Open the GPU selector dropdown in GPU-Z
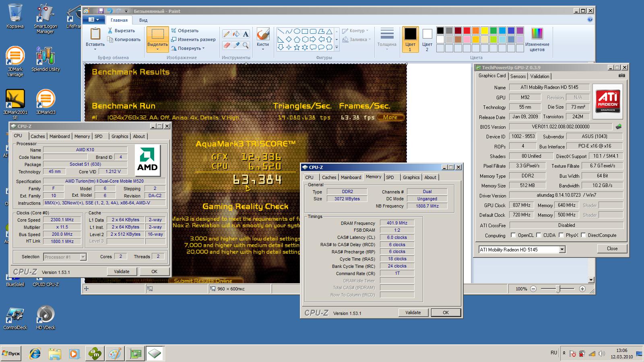This screenshot has height=362, width=644. (562, 250)
